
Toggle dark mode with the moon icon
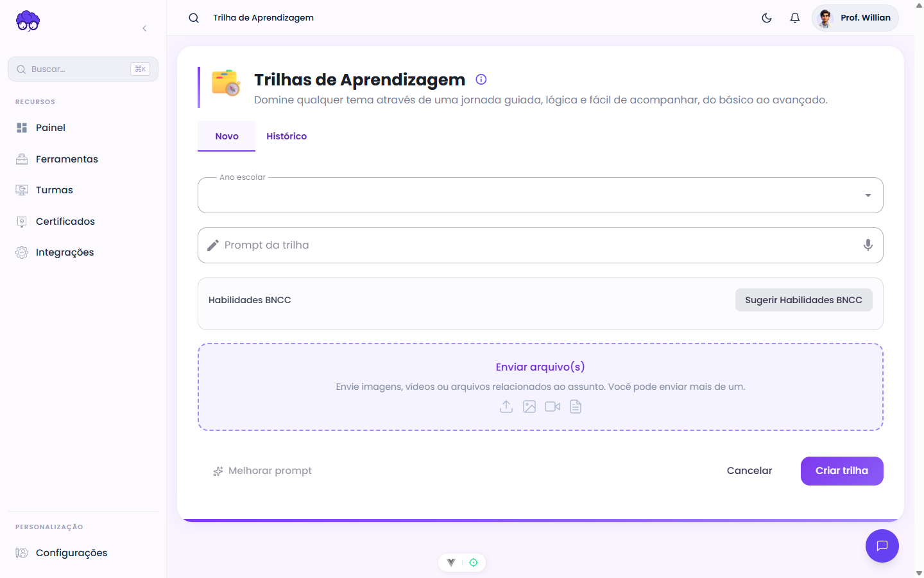[767, 18]
